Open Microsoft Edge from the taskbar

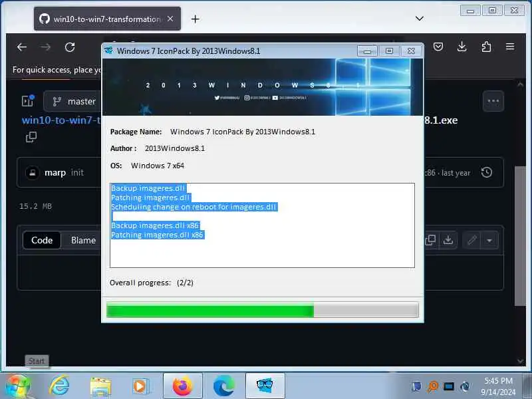click(223, 386)
